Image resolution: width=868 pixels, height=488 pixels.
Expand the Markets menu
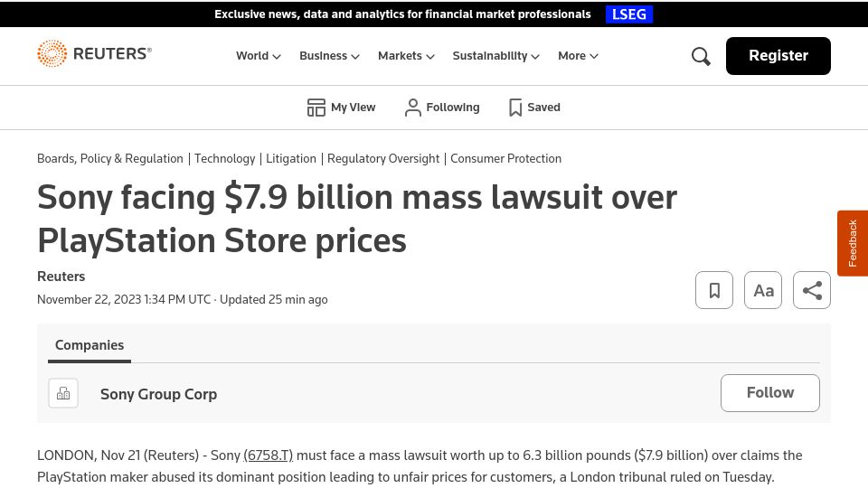coord(406,56)
